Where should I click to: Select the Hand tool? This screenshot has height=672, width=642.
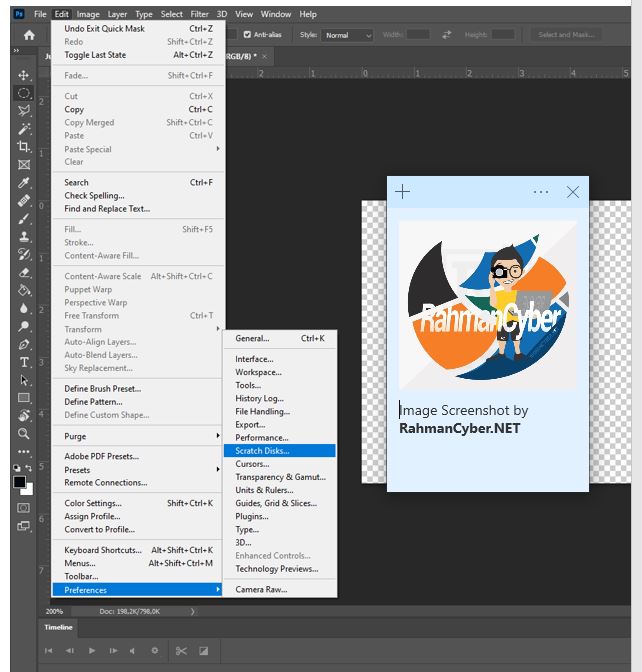[24, 415]
